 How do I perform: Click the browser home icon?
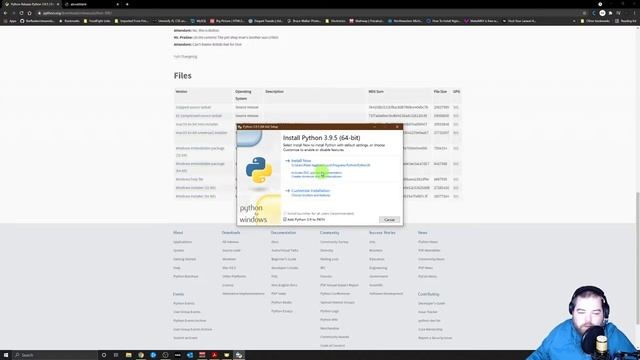[x=29, y=13]
